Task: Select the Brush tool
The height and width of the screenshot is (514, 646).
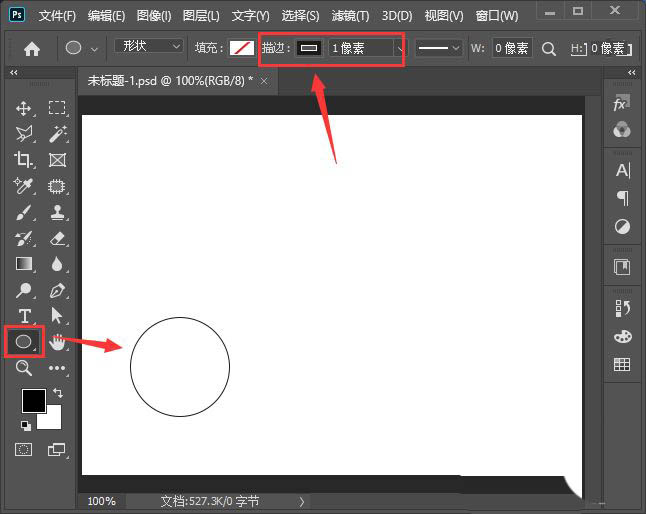Action: (x=24, y=212)
